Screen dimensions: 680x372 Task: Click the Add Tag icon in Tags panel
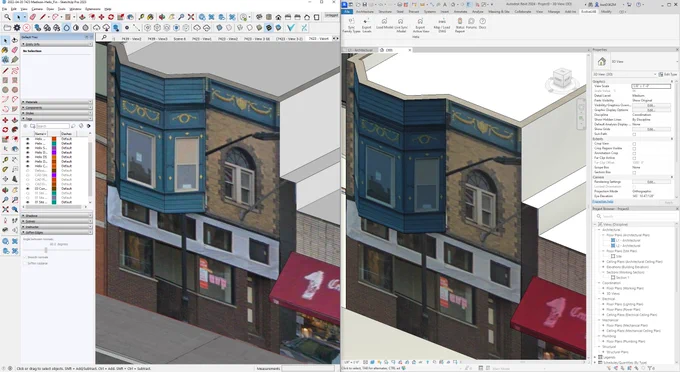click(x=26, y=126)
